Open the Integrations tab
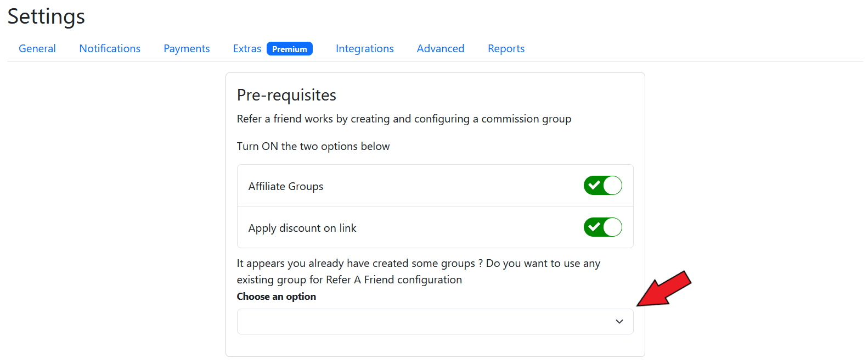 [364, 48]
